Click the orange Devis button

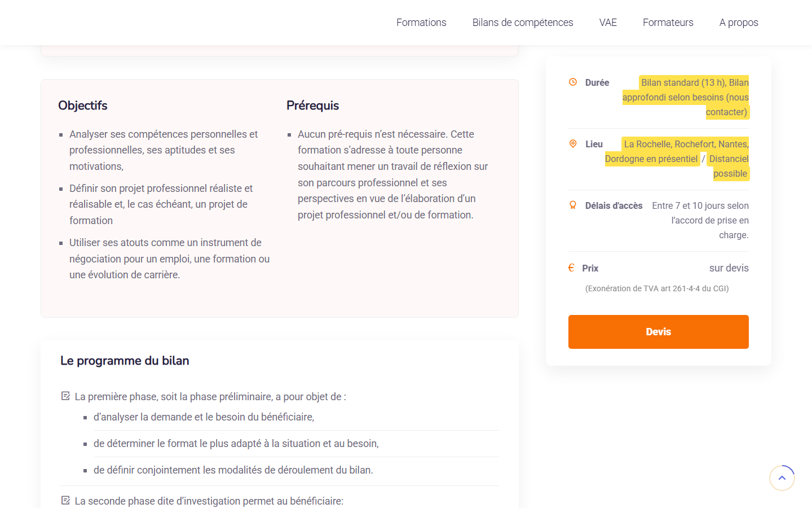point(659,332)
